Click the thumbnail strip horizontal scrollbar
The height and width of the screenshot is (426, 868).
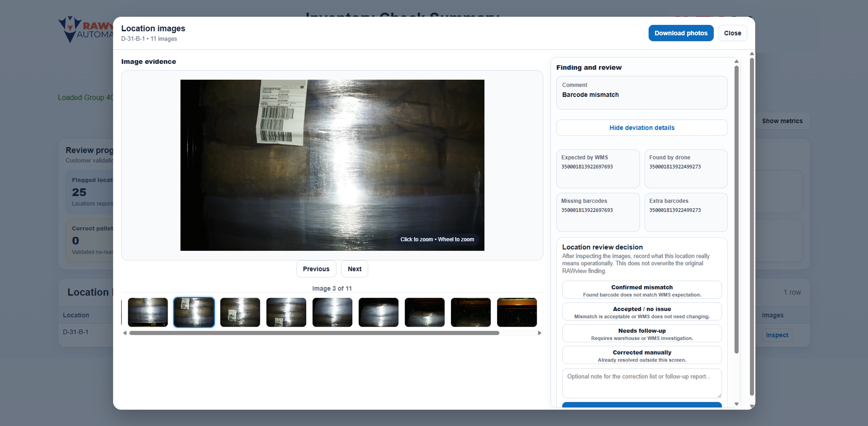click(314, 333)
